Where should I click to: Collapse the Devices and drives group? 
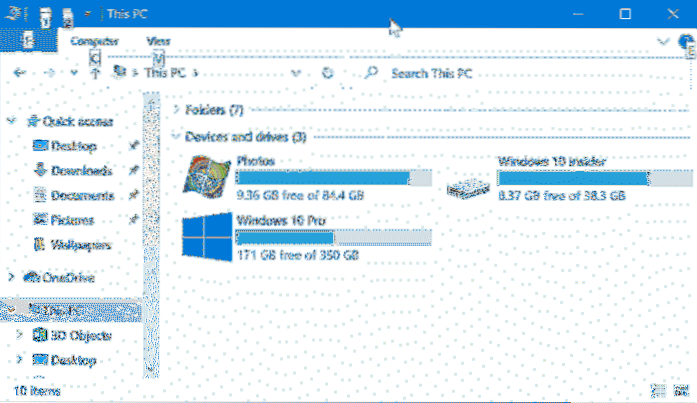point(176,136)
